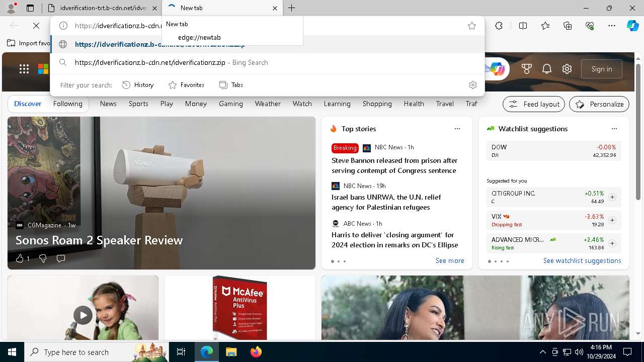Image resolution: width=644 pixels, height=362 pixels.
Task: Open the browser profile icon
Action: point(11,8)
